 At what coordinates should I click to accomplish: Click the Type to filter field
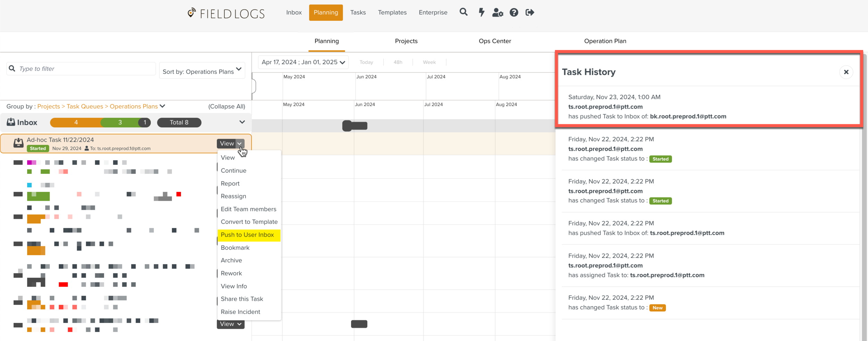click(x=83, y=69)
